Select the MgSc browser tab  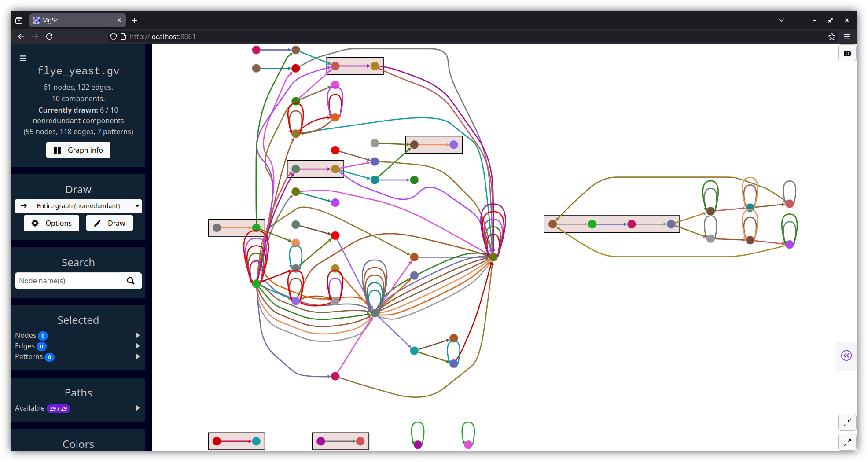pyautogui.click(x=77, y=20)
